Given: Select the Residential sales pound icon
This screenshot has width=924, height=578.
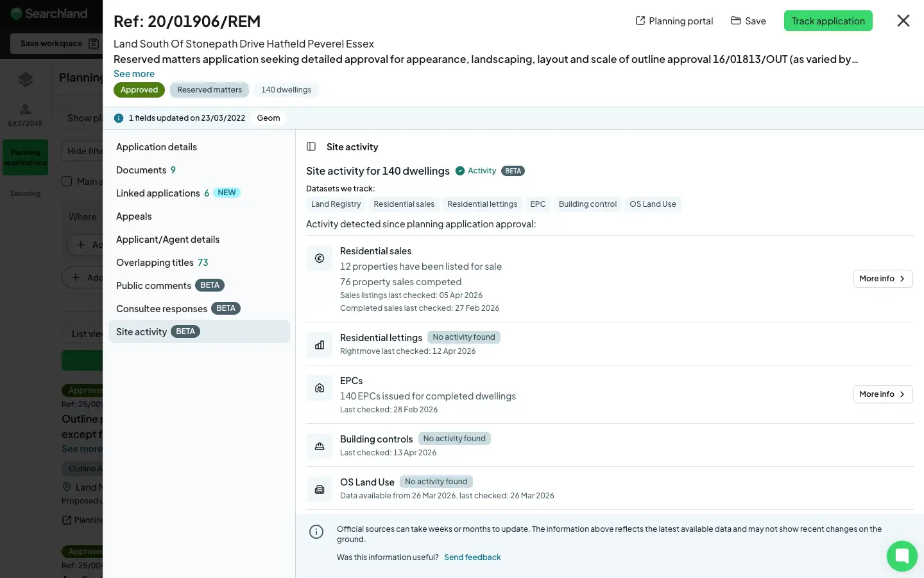Looking at the screenshot, I should tap(320, 258).
